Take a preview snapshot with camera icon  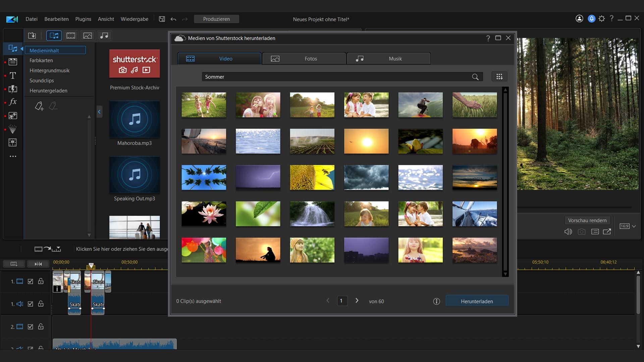click(582, 232)
